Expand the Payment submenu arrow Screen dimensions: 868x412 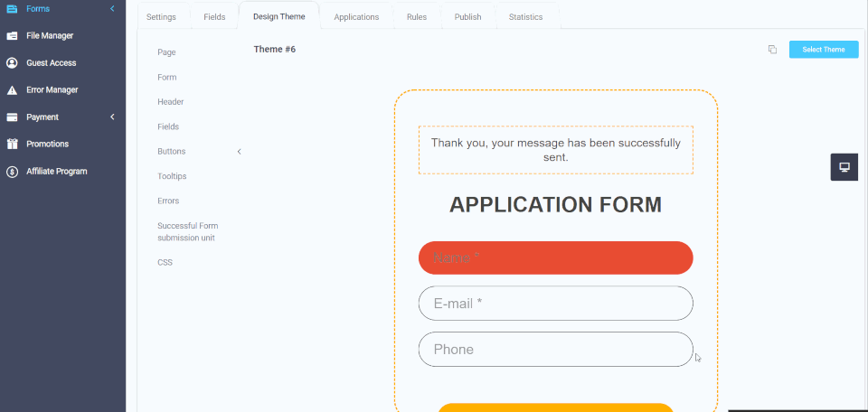point(112,117)
